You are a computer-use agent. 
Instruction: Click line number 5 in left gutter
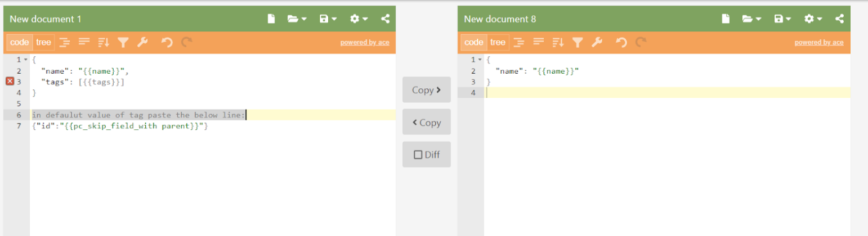19,104
